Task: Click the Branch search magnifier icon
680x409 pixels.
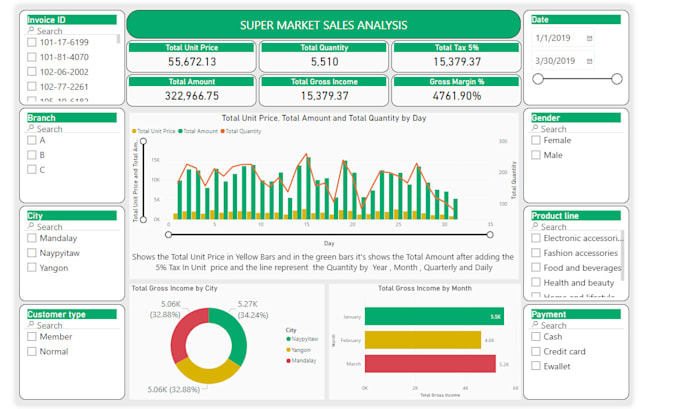Action: 31,128
